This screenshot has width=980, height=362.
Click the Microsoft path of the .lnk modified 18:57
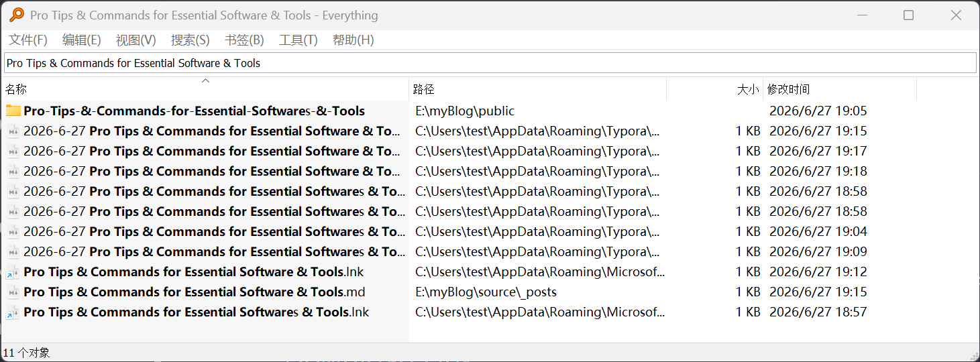(540, 312)
